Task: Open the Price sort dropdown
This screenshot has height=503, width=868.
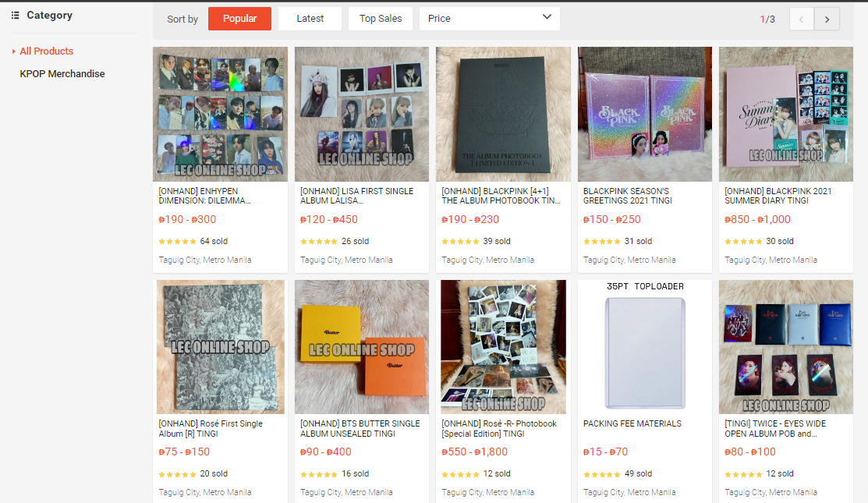Action: point(489,19)
